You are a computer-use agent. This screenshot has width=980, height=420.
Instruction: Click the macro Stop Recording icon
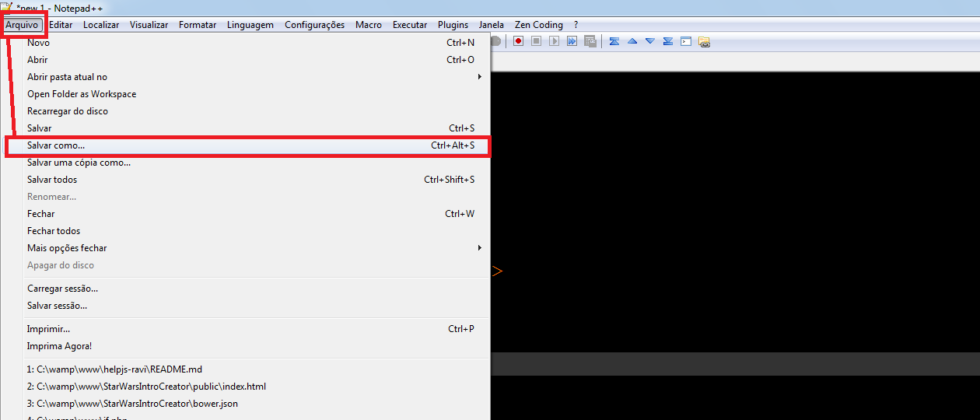point(536,41)
